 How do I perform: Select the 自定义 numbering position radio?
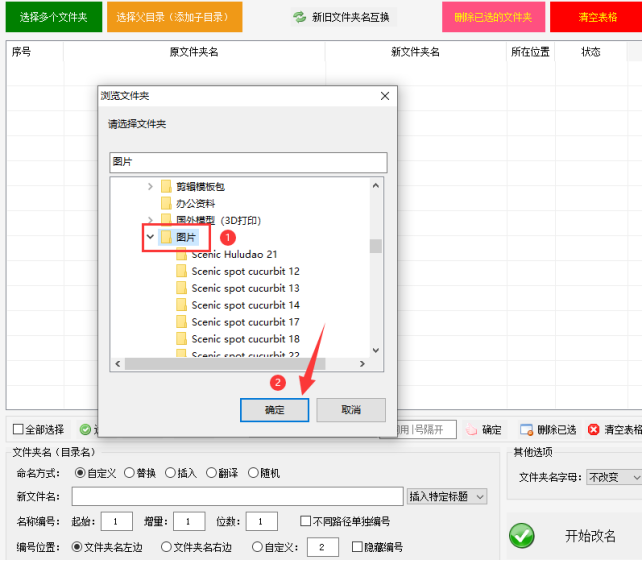point(257,547)
